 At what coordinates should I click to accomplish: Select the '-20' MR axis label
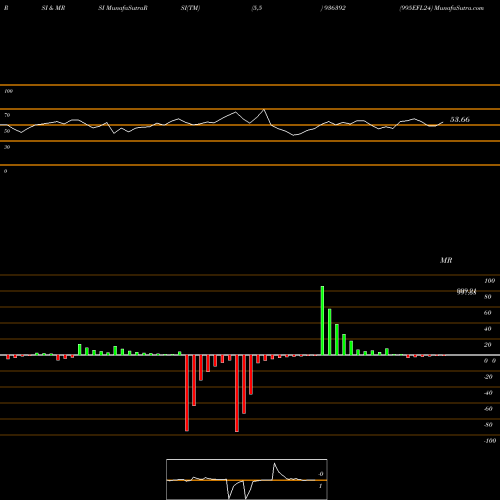[488, 377]
